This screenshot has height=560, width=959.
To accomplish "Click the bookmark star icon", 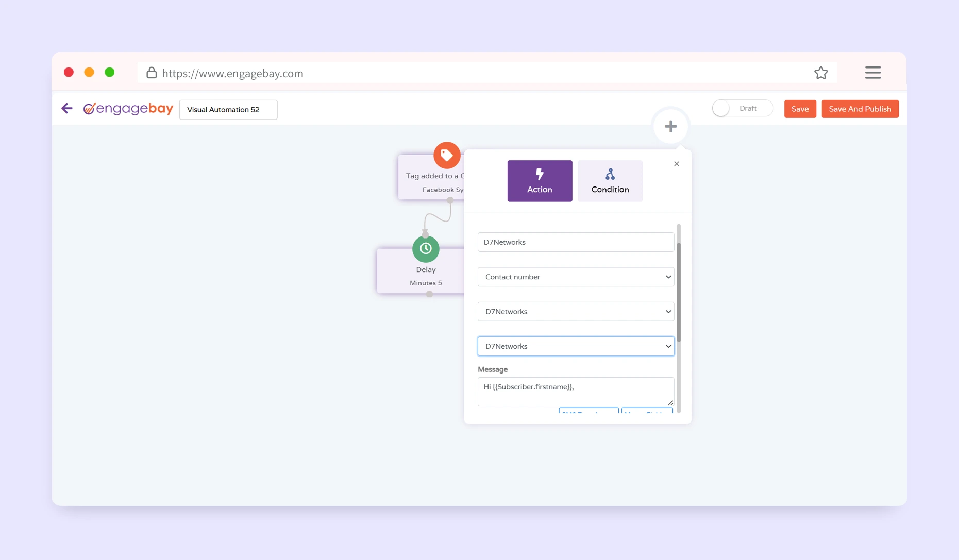I will tap(821, 73).
